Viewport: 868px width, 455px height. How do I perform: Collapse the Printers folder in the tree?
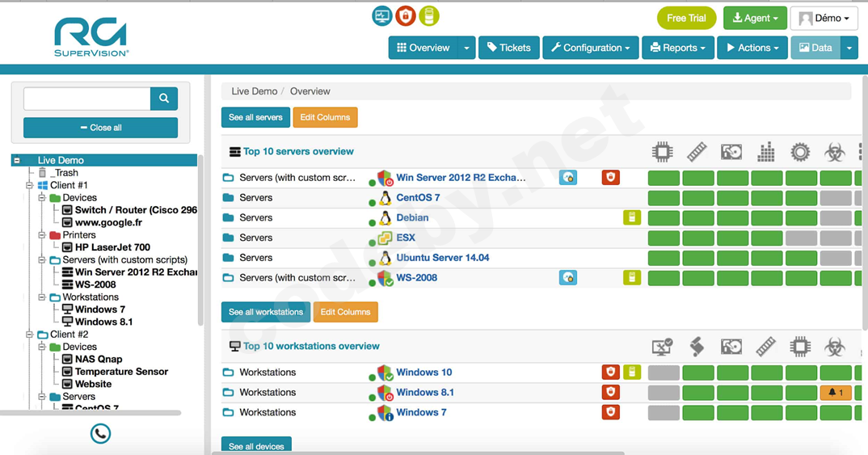(42, 235)
